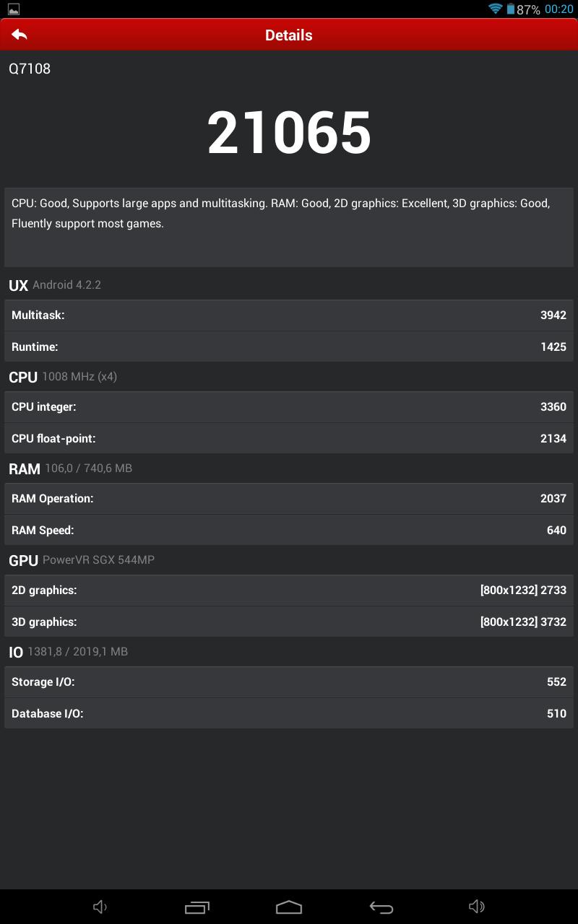Tap the volume down icon in navigation bar
Image resolution: width=578 pixels, height=924 pixels.
(x=100, y=907)
